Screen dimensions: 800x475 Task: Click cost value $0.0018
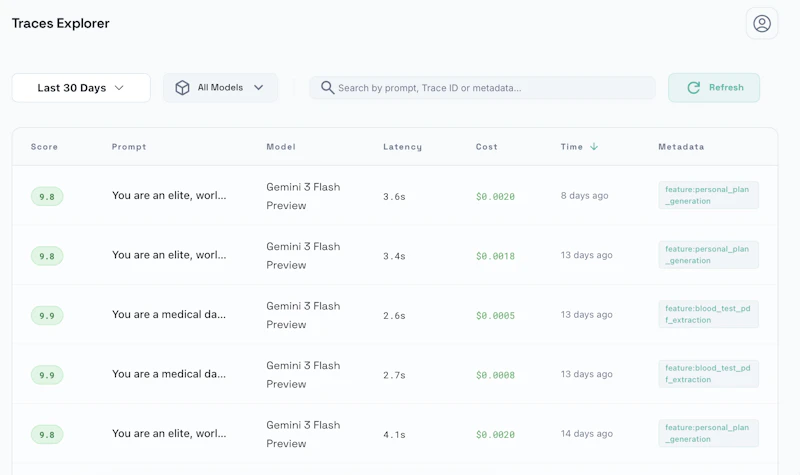point(495,256)
